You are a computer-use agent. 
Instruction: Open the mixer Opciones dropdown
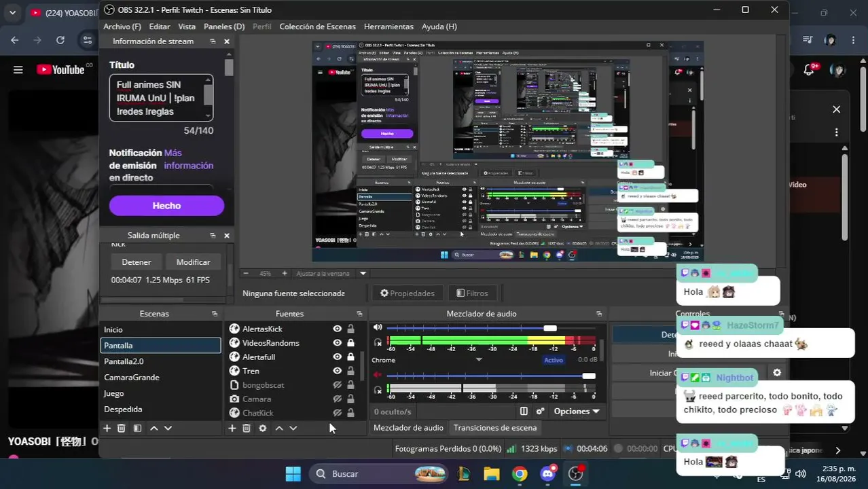(577, 411)
